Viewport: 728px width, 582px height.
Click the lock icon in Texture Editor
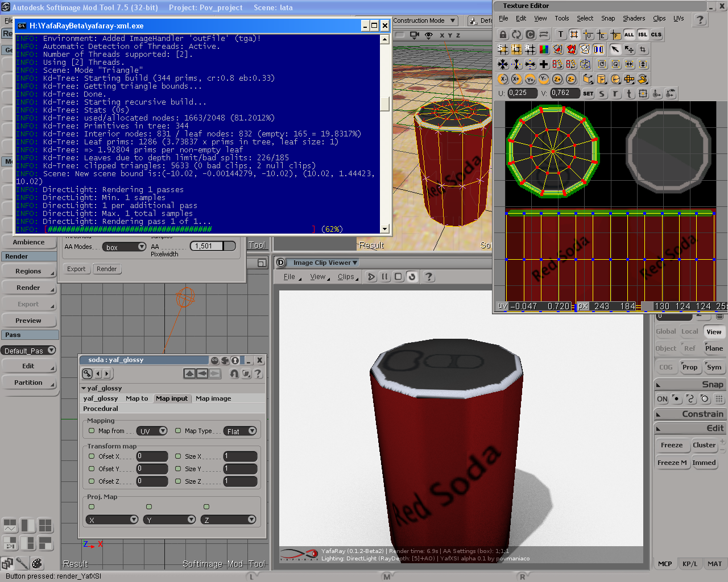[x=503, y=35]
